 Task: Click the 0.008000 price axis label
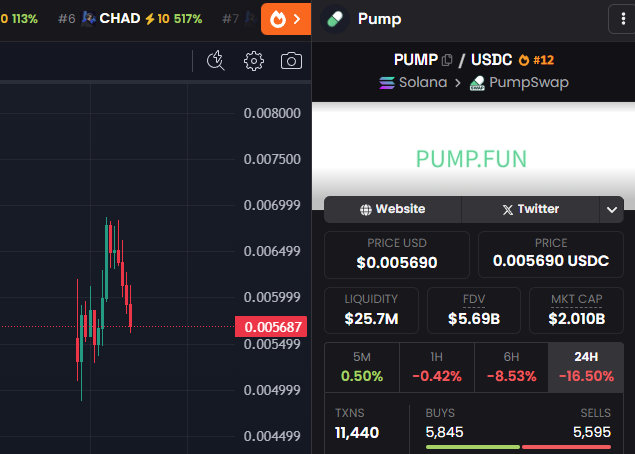(x=272, y=113)
